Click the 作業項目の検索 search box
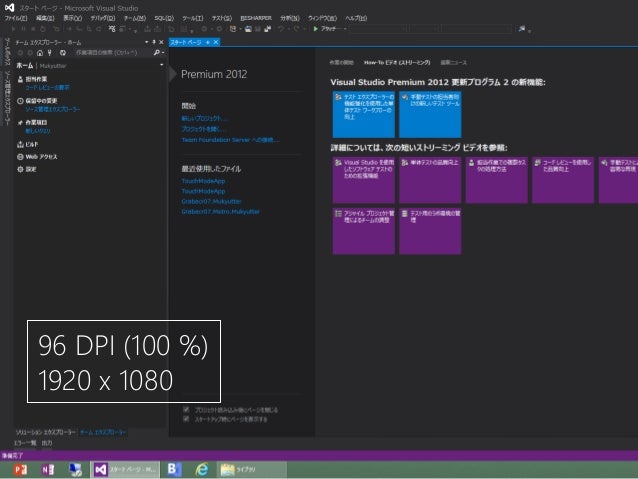Screen dimensions: 638x479 coord(107,52)
